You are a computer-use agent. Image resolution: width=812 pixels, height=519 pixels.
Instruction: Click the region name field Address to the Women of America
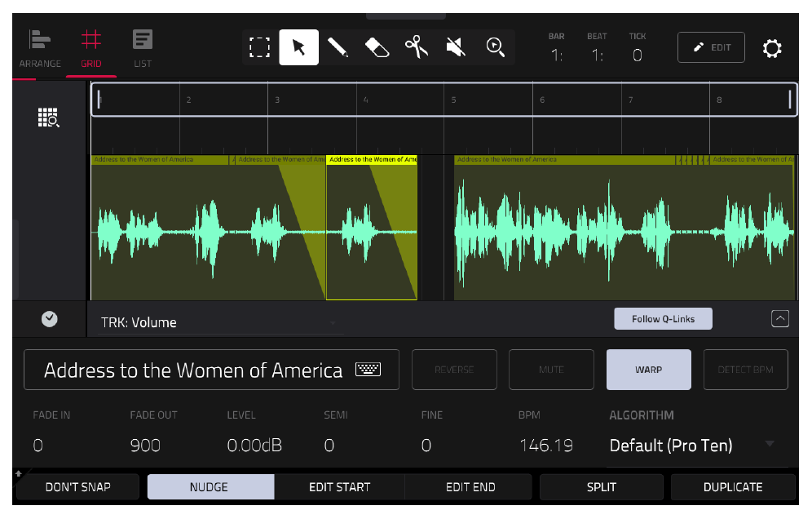[211, 370]
